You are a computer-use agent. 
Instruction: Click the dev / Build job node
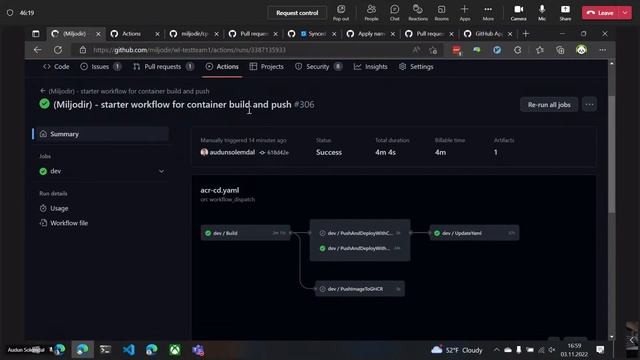(x=245, y=233)
